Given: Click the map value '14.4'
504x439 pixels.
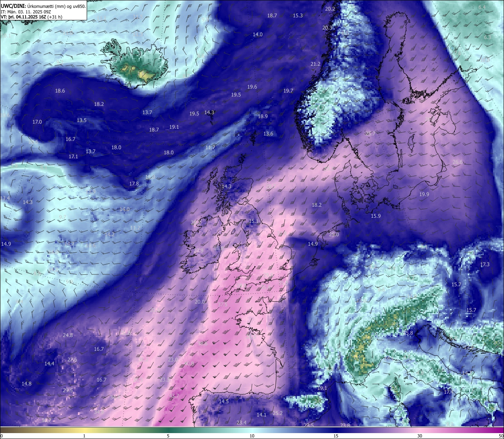Looking at the screenshot, I should [x=50, y=364].
